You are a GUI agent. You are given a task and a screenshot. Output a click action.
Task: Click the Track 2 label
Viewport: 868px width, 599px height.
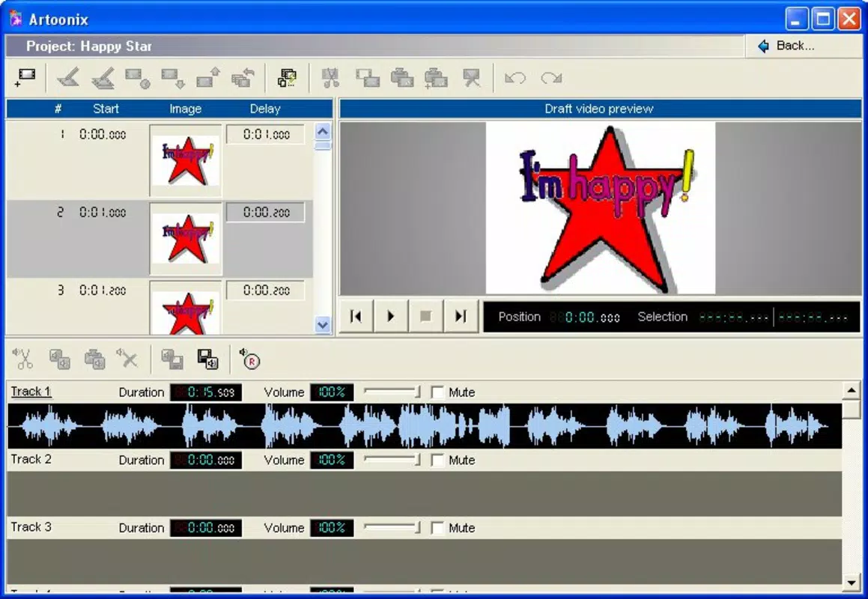pyautogui.click(x=31, y=460)
